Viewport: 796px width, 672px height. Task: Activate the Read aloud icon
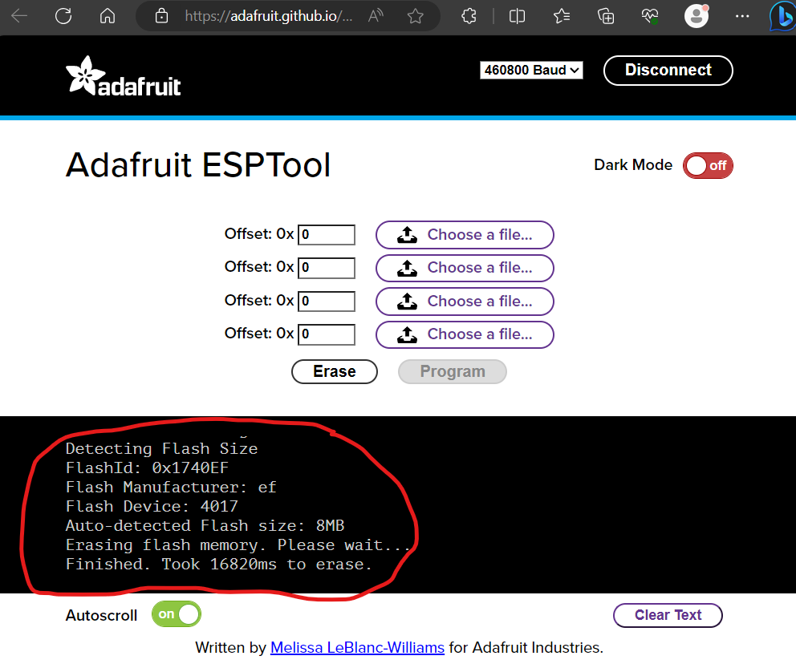click(376, 16)
